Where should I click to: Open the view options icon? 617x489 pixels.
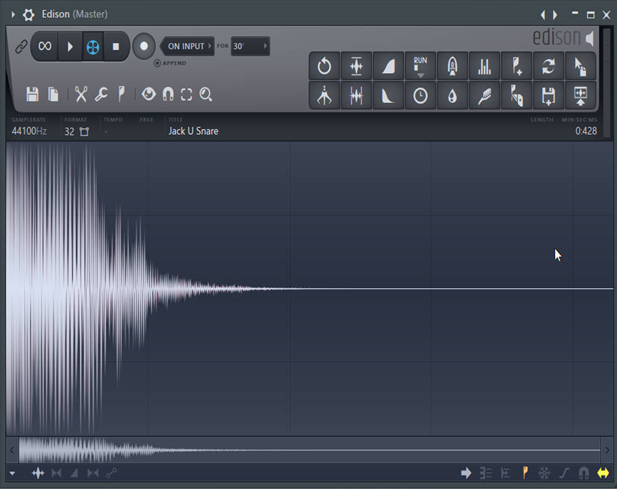[x=148, y=94]
